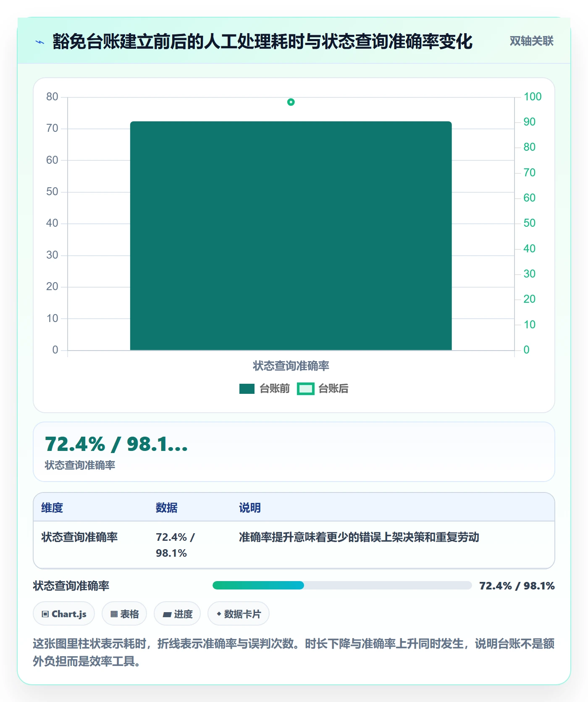Click the 数据卡片 tag chip
This screenshot has height=702, width=588.
[239, 614]
